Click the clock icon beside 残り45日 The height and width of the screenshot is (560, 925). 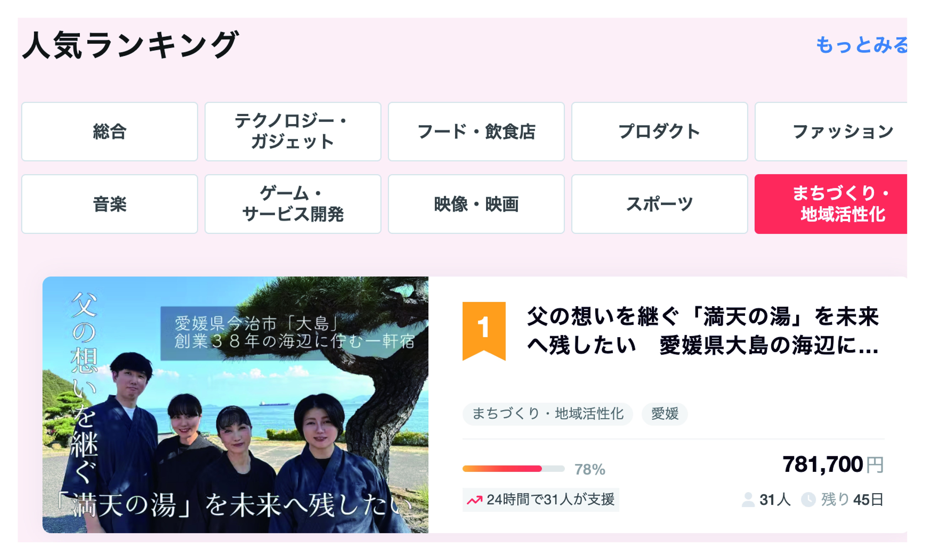[x=808, y=500]
